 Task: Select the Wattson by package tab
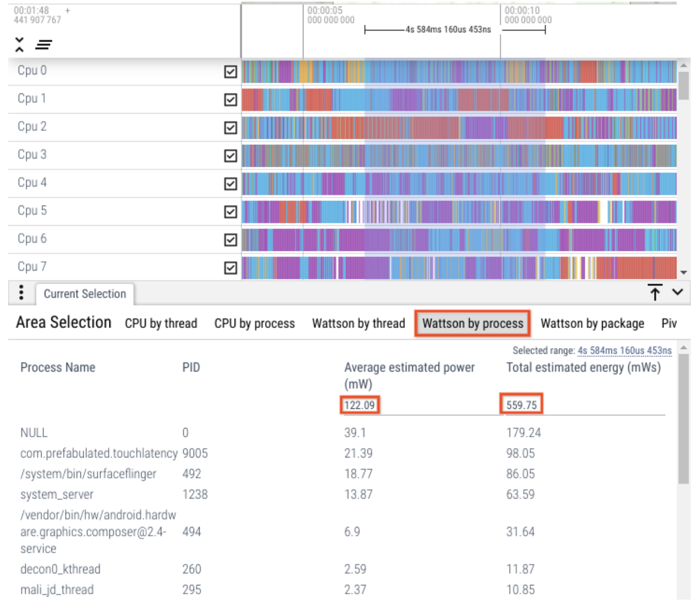point(592,324)
